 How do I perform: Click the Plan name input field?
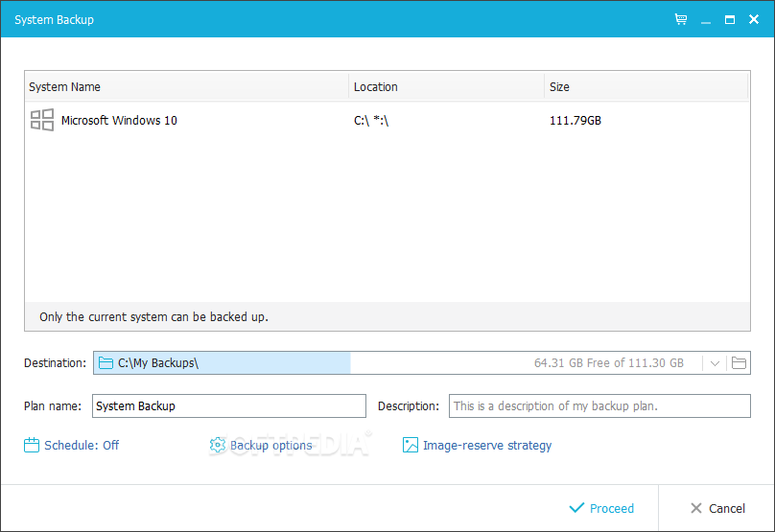tap(229, 406)
